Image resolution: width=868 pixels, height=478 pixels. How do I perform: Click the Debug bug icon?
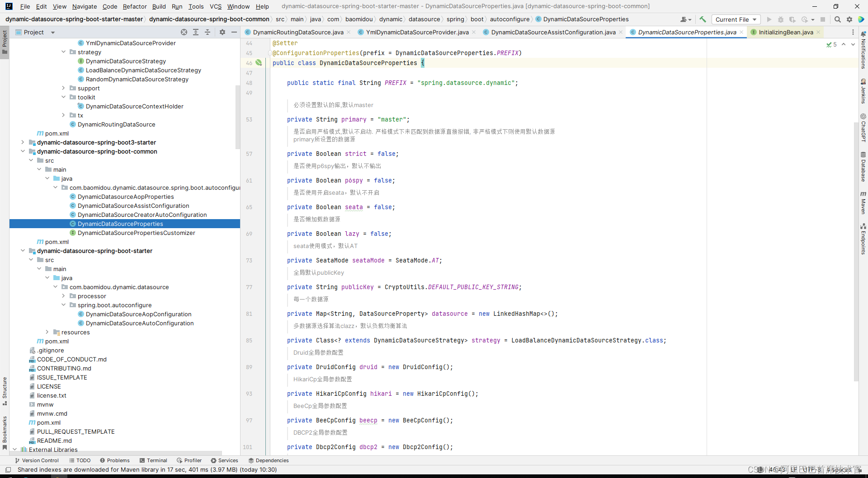pyautogui.click(x=781, y=19)
